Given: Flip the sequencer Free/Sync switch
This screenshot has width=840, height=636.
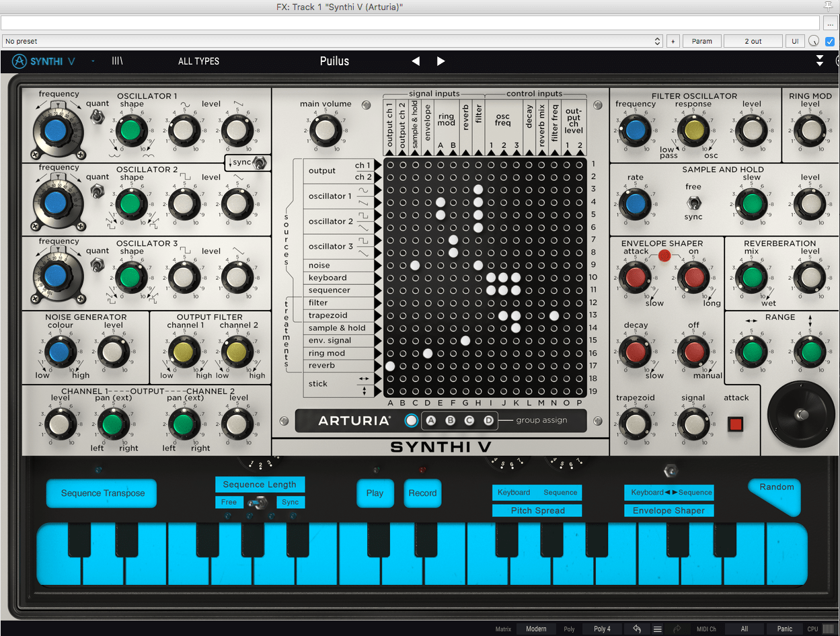Looking at the screenshot, I should coord(260,502).
